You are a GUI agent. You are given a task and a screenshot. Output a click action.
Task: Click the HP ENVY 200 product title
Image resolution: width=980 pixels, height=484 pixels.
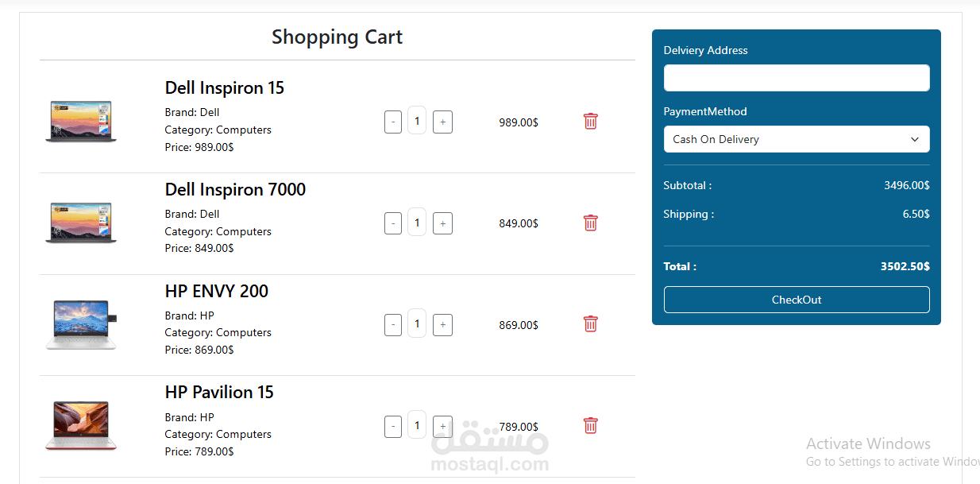point(217,292)
